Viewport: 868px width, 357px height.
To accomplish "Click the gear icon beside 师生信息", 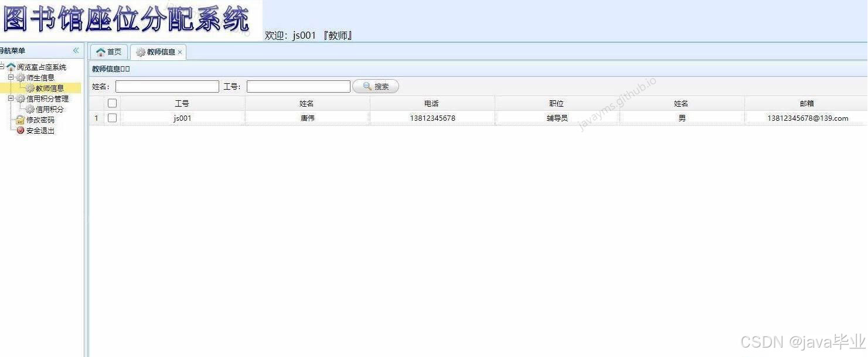I will tap(21, 77).
